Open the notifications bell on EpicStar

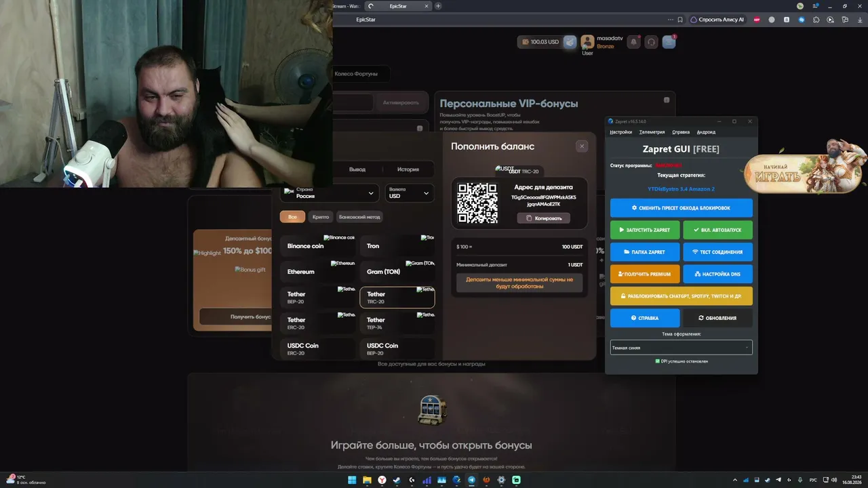pos(633,42)
